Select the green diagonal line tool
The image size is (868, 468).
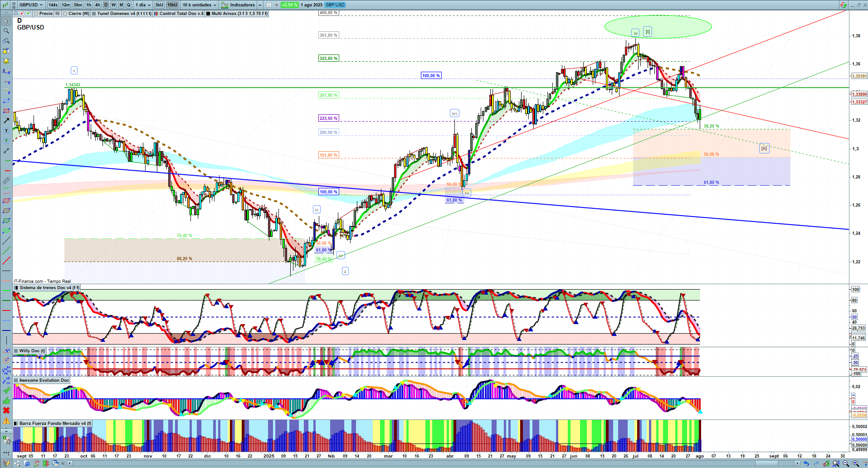tap(6, 251)
